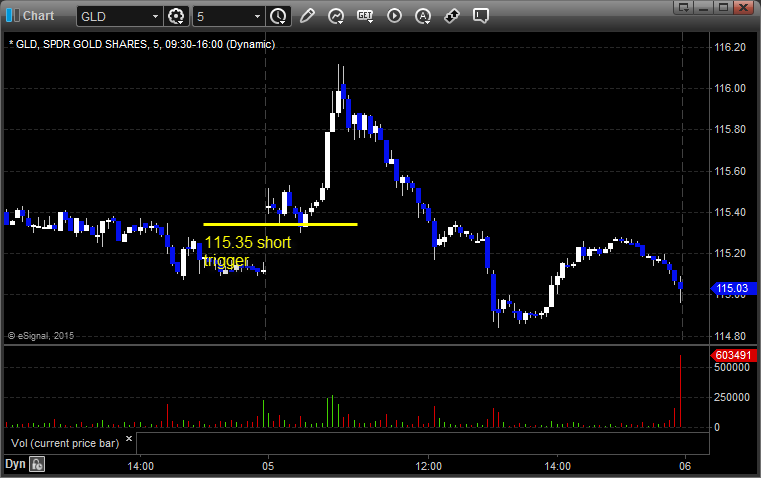
Task: Click the 115.40 price axis label
Action: 730,212
